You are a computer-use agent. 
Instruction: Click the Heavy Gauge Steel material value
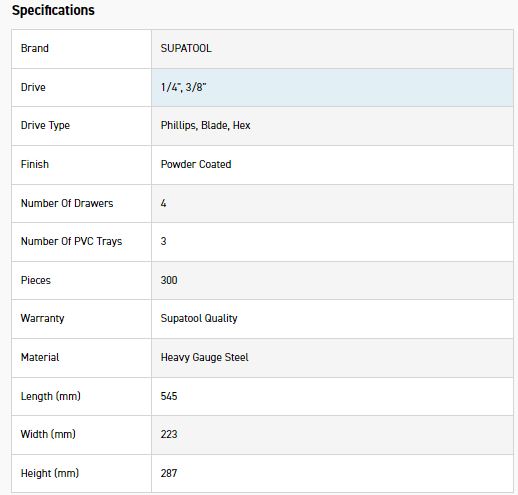[x=205, y=358]
